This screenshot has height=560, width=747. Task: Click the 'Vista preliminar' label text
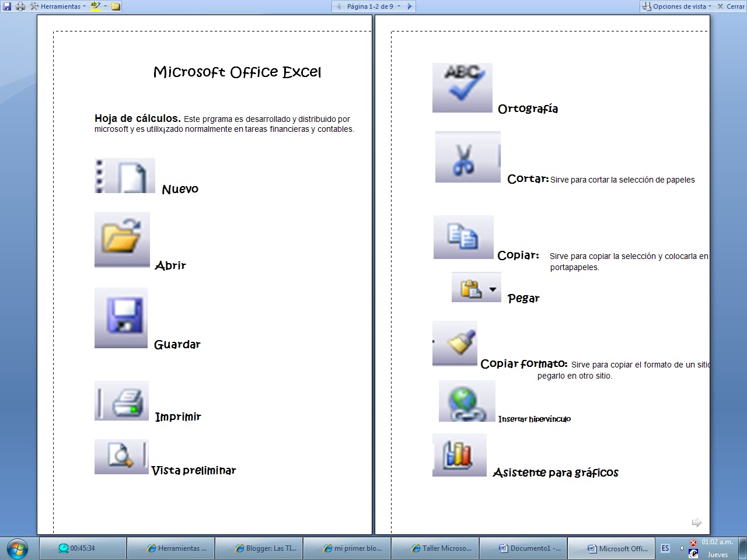click(194, 470)
